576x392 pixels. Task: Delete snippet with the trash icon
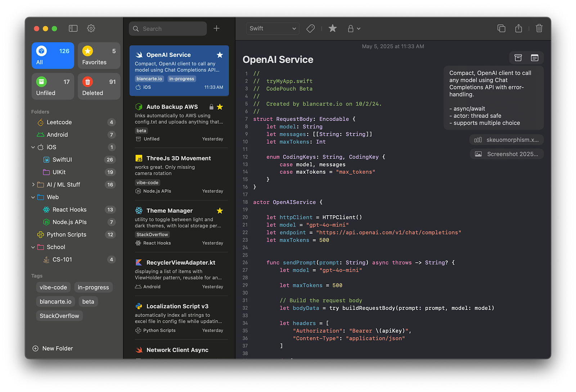[539, 28]
